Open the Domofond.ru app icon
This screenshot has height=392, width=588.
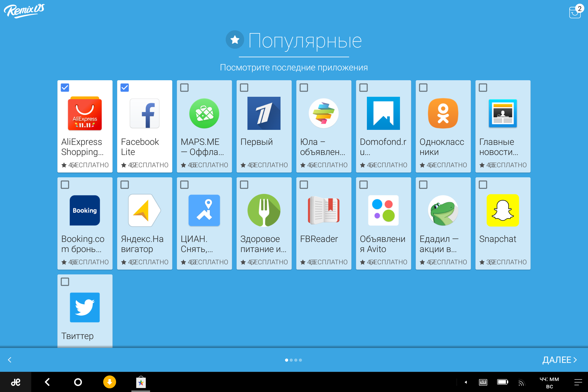pyautogui.click(x=383, y=113)
